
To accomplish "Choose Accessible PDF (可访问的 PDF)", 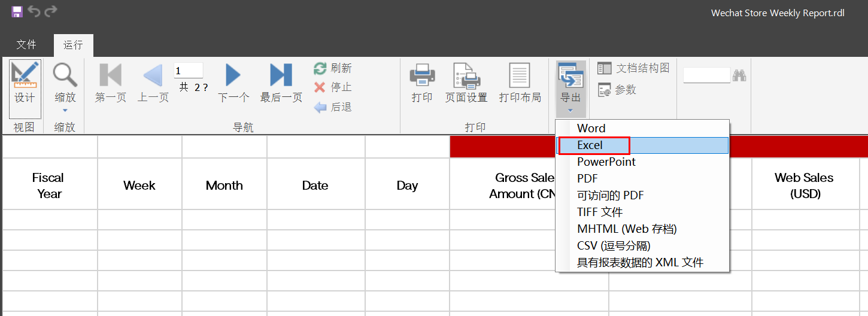I will coord(642,195).
